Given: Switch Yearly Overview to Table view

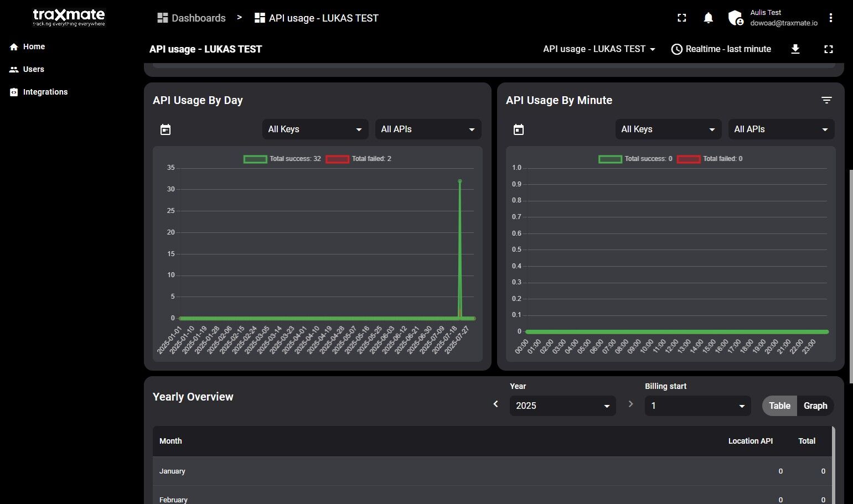Looking at the screenshot, I should [779, 406].
